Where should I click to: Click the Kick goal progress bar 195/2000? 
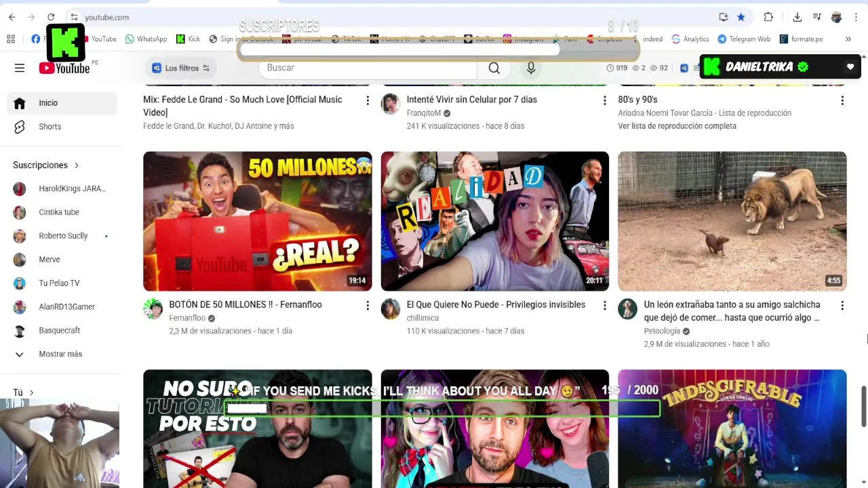click(x=442, y=409)
